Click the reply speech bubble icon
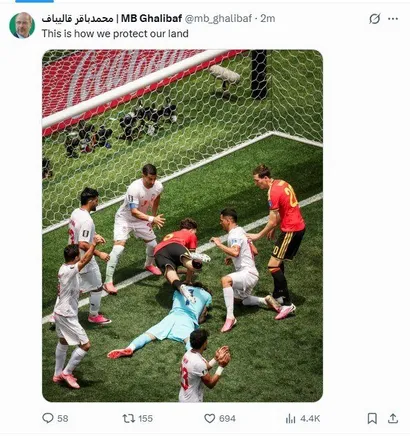The height and width of the screenshot is (438, 410). (x=48, y=418)
